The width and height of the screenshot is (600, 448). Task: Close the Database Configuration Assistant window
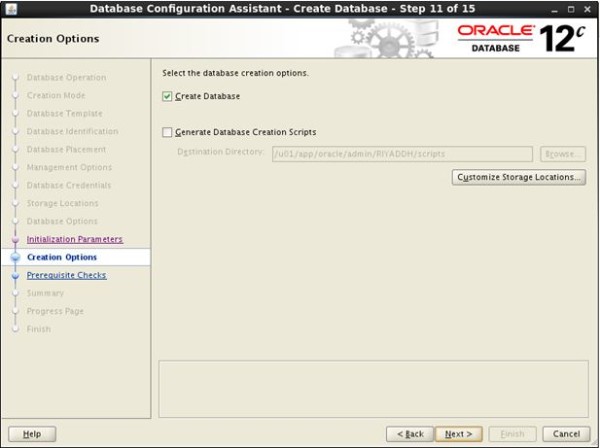587,10
